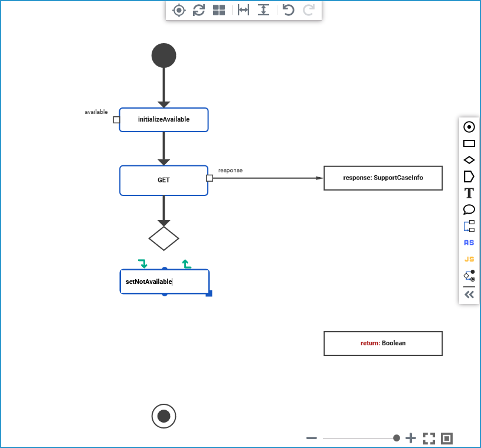Select the comment bubble tool
The height and width of the screenshot is (448, 481).
pyautogui.click(x=469, y=210)
